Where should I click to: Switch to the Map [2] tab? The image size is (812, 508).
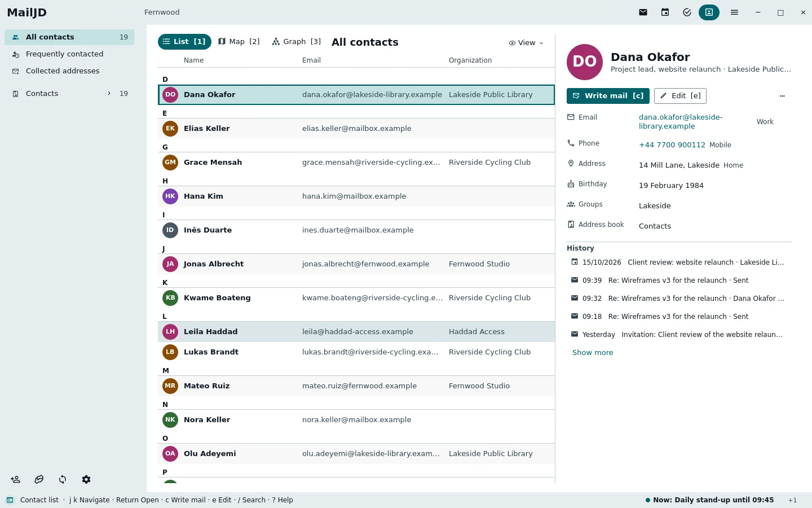pos(239,42)
